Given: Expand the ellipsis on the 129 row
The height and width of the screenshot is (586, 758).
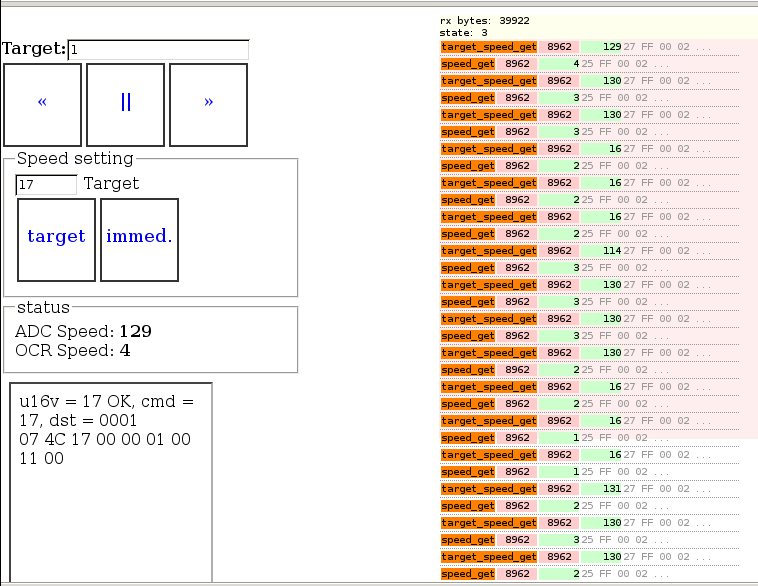Looking at the screenshot, I should (703, 47).
